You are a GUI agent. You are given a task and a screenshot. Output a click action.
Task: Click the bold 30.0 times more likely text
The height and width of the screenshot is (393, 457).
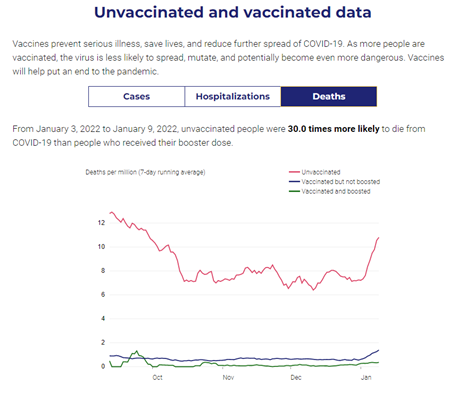[333, 129]
